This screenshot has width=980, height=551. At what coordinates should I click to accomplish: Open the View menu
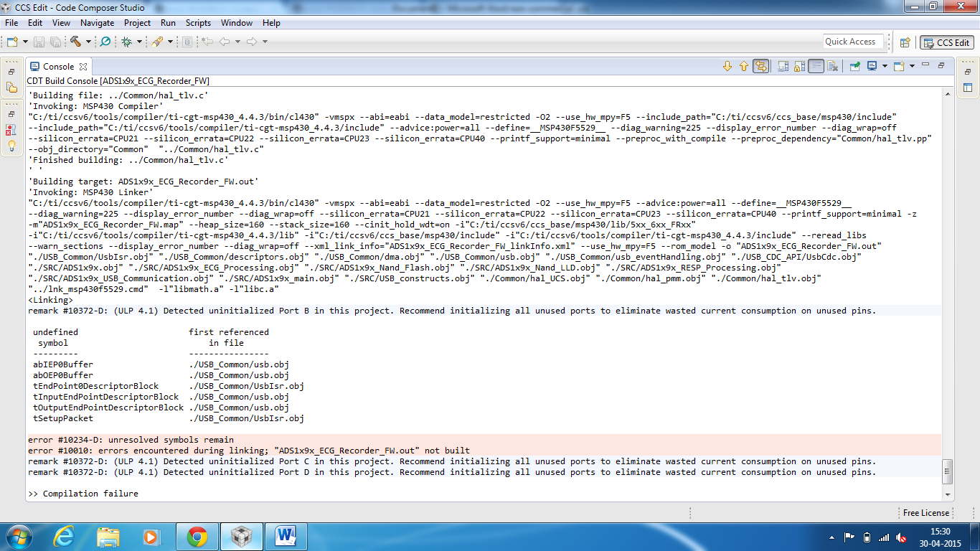[61, 23]
